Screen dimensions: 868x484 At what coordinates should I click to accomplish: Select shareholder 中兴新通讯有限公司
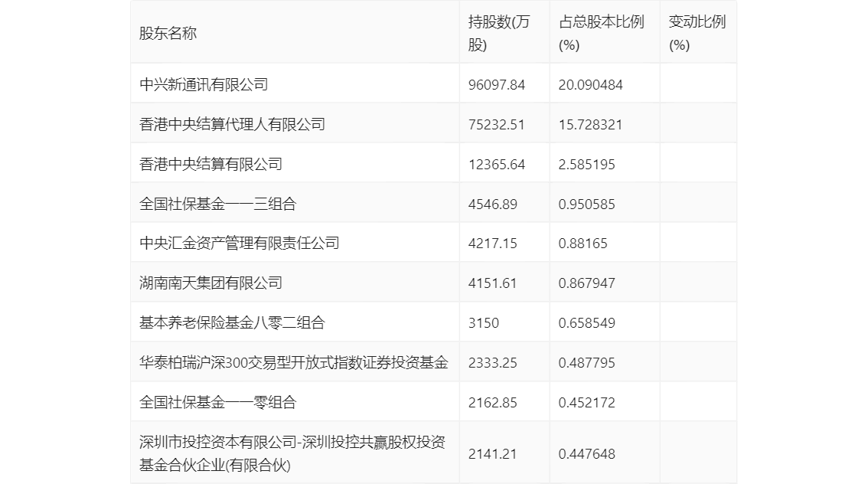(204, 85)
